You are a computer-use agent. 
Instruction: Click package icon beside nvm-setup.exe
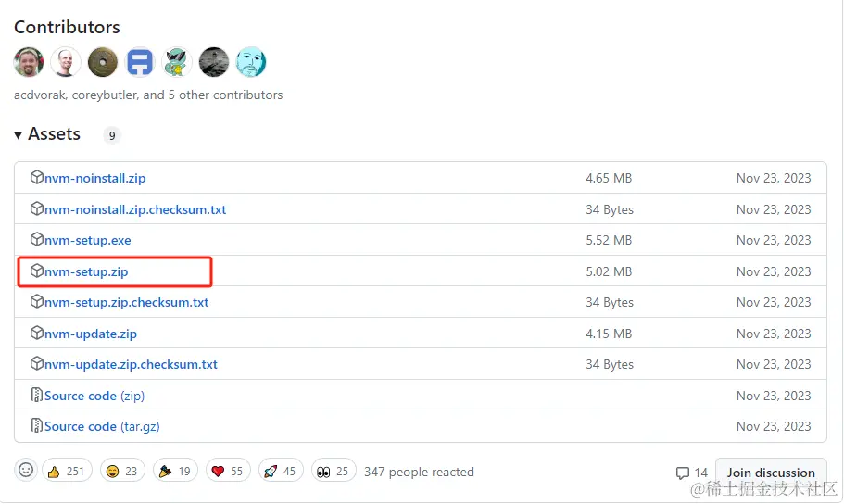pyautogui.click(x=37, y=239)
